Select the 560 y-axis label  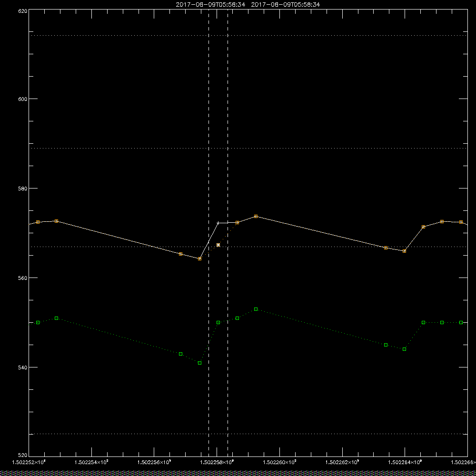coord(23,278)
